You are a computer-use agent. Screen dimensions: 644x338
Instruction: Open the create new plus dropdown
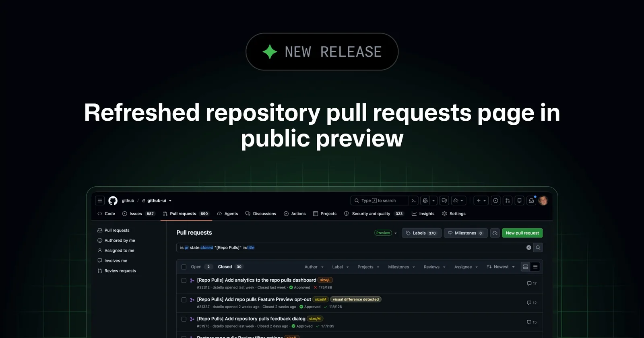(481, 200)
